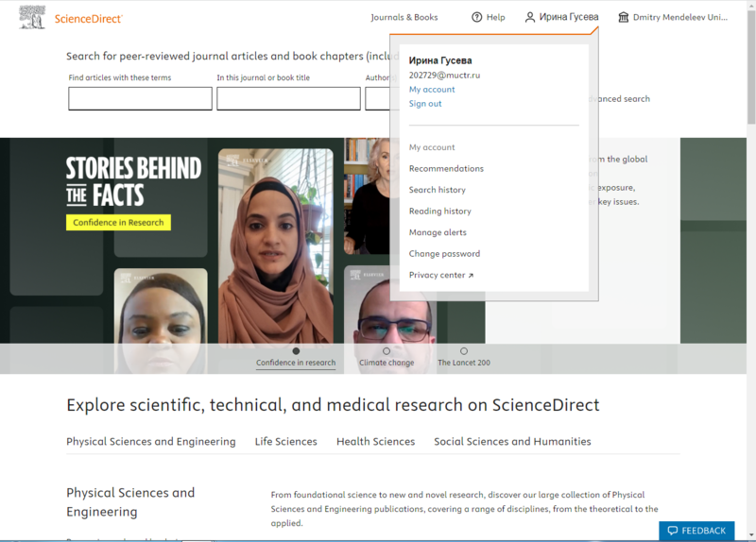Viewport: 756px width, 542px height.
Task: Open Reading history
Action: [x=439, y=211]
